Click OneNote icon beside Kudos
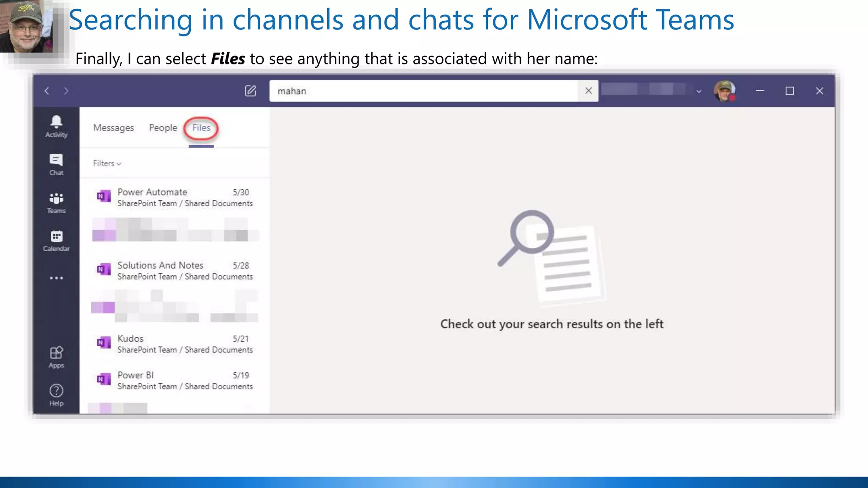Viewport: 868px width, 488px height. 103,343
